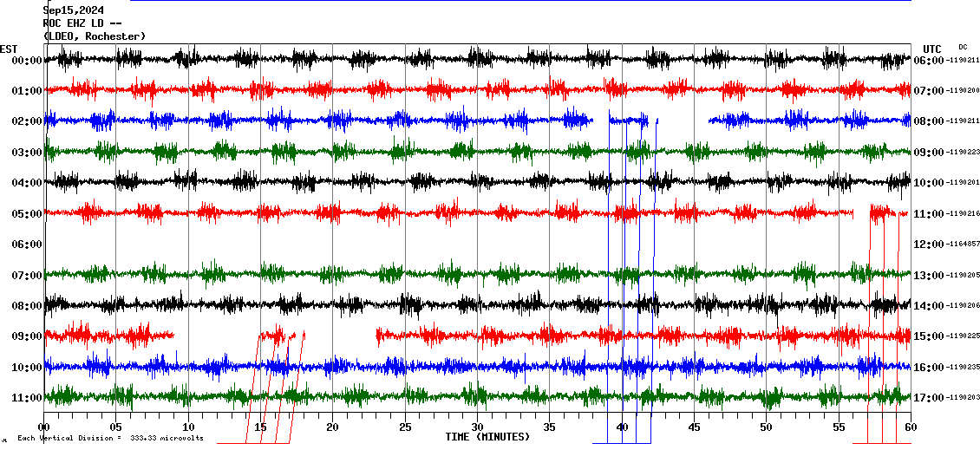The image size is (980, 450).
Task: Select the (LDEO, Rochester) location label
Action: [x=95, y=36]
